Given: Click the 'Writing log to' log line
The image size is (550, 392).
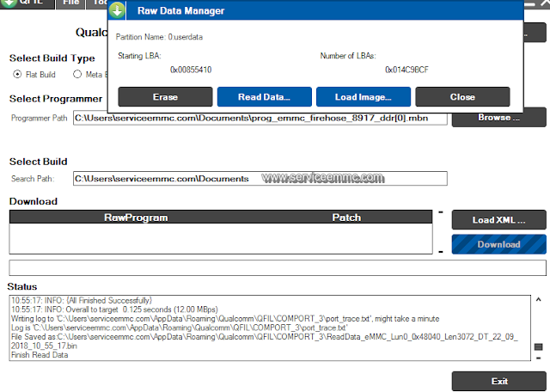Looking at the screenshot, I should 225,319.
